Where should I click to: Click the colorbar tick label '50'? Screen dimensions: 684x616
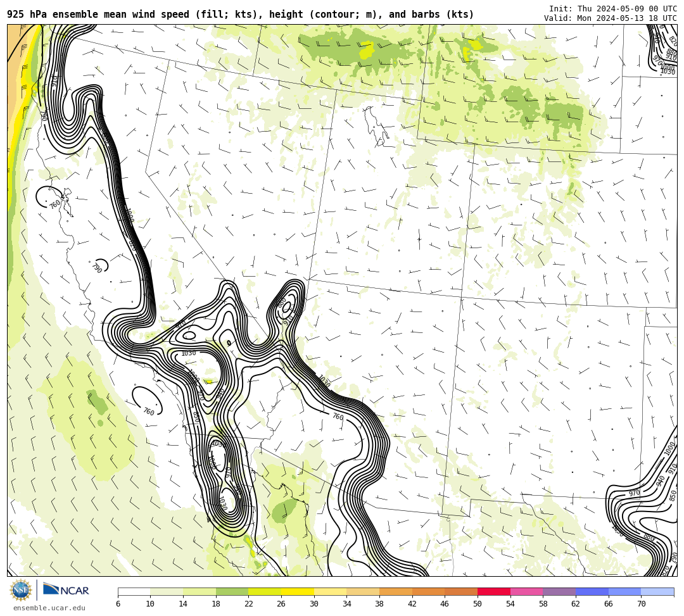tap(478, 604)
